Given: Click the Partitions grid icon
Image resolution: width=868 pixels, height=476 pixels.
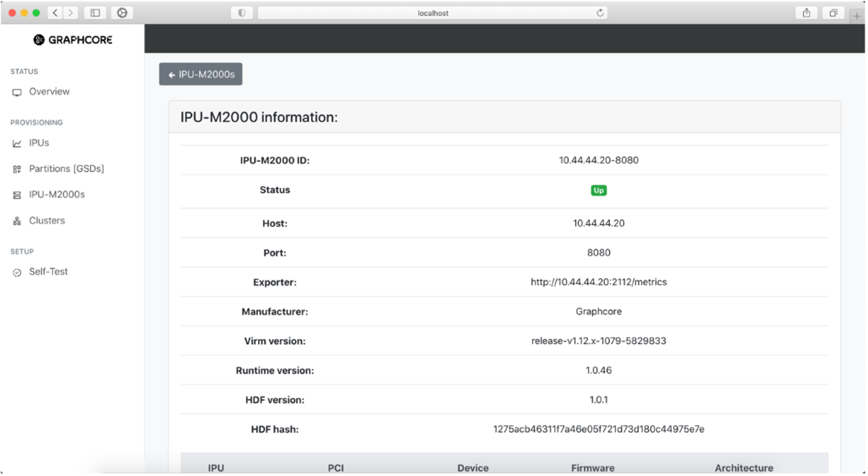Looking at the screenshot, I should coord(17,170).
